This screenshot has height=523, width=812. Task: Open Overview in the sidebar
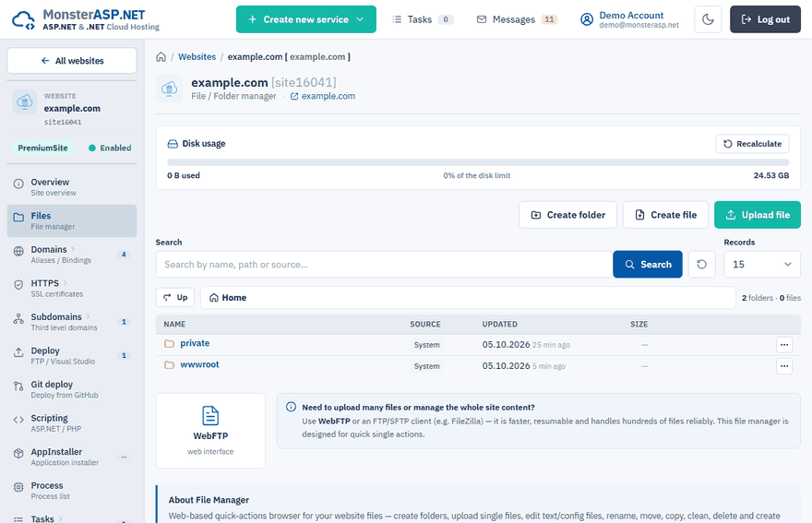72,187
